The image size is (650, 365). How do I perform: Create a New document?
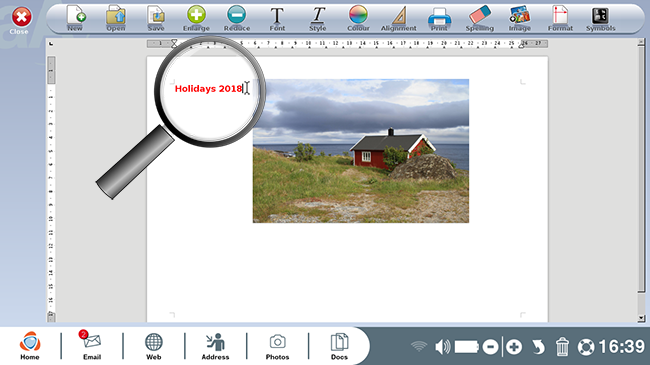pos(75,19)
